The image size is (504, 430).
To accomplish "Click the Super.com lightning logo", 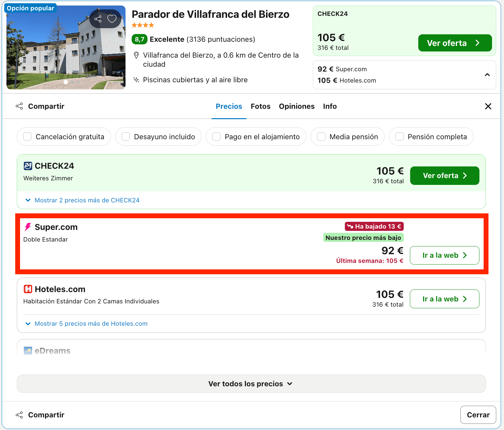I will (x=28, y=227).
